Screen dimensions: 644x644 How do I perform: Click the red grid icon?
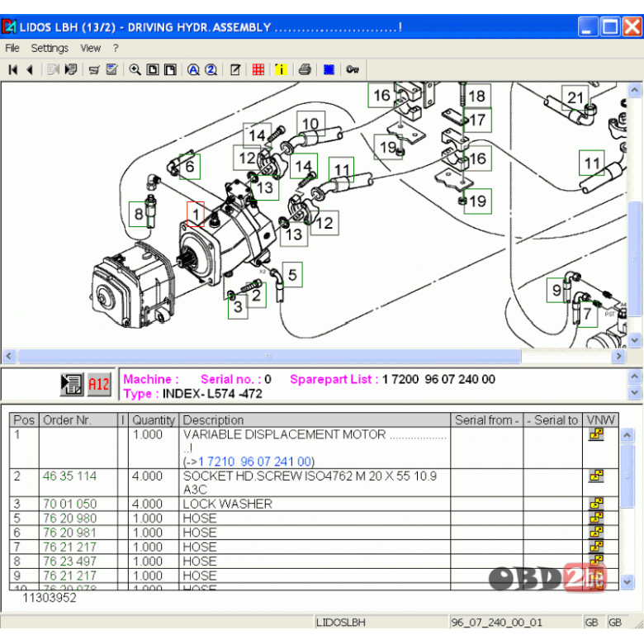coord(258,70)
